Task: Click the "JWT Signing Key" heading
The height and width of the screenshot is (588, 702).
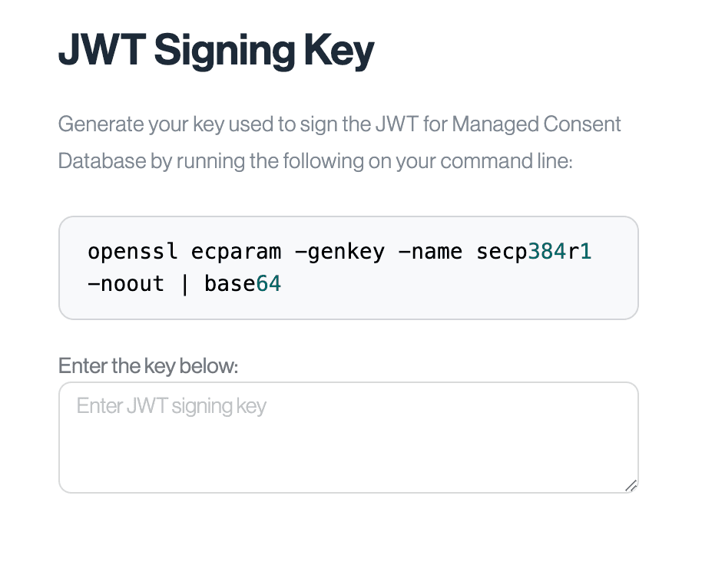Action: [216, 51]
